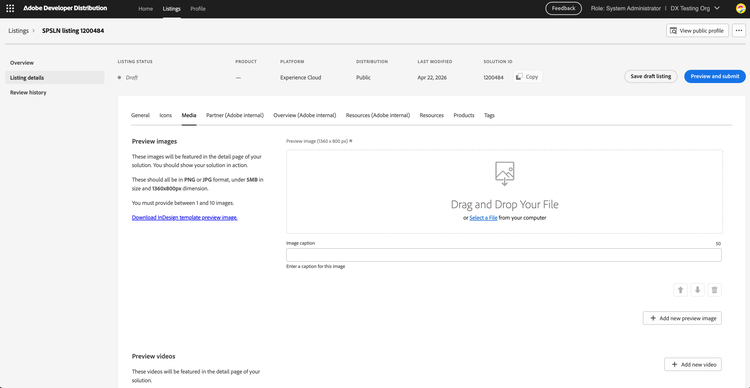
Task: Click Adobe Developer Distribution logo text
Action: pyautogui.click(x=66, y=8)
